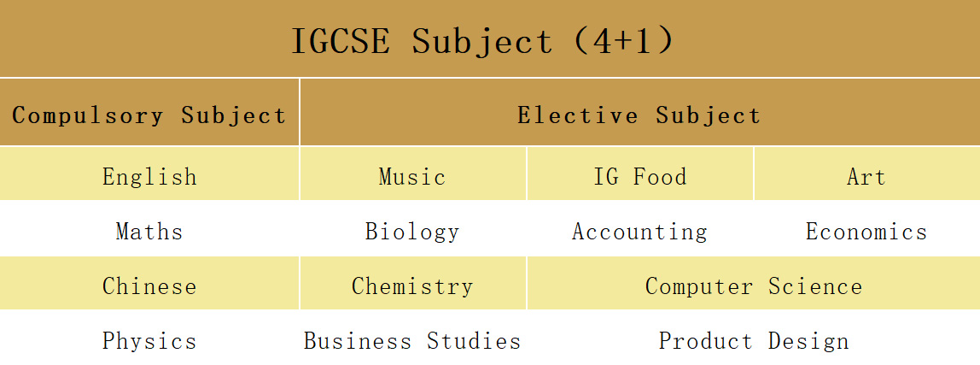Screen dimensions: 980x365
Task: Select the Music cell
Action: (412, 177)
